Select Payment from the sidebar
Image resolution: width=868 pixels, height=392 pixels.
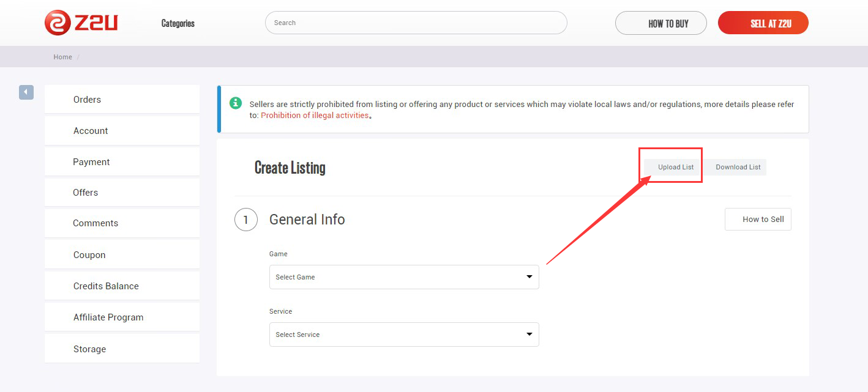pos(91,162)
